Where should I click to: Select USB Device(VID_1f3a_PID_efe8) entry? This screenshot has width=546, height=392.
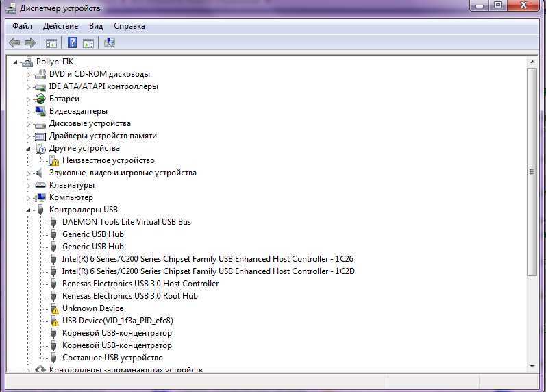point(117,321)
